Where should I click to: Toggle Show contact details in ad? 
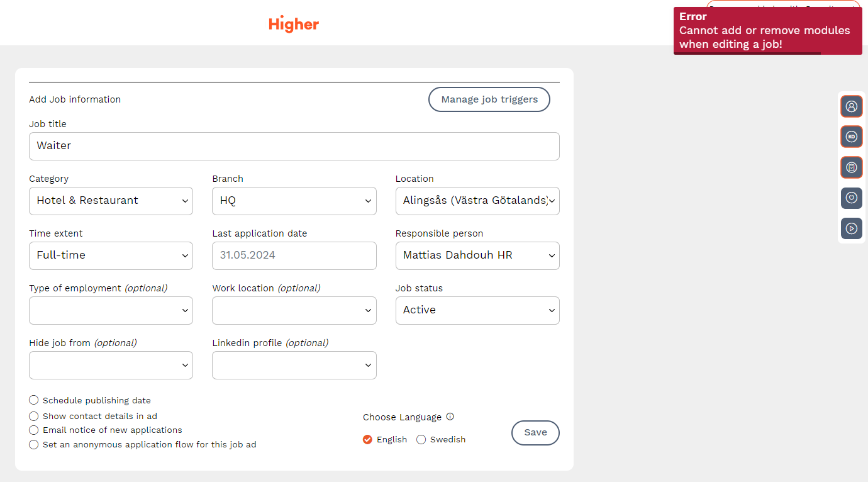coord(34,416)
